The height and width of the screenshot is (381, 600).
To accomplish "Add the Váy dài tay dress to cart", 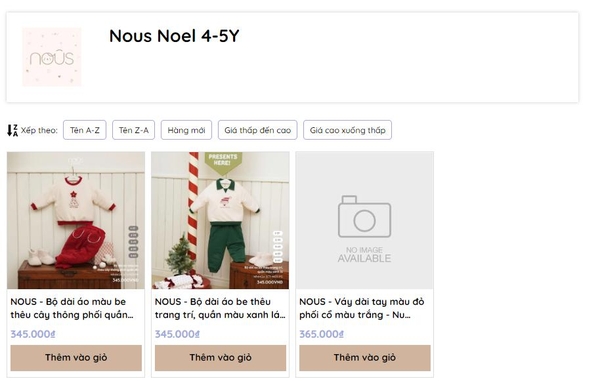I will click(x=365, y=358).
